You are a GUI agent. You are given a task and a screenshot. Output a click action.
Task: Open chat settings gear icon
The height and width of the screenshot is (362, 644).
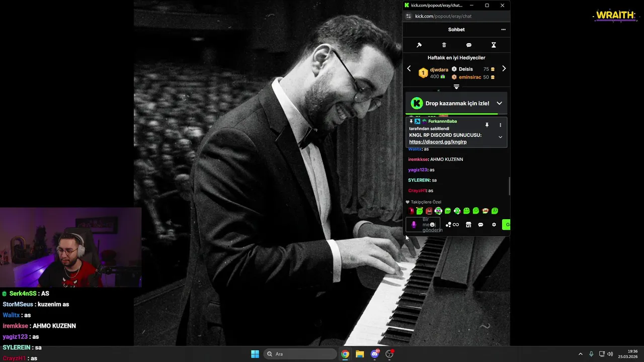click(x=494, y=225)
